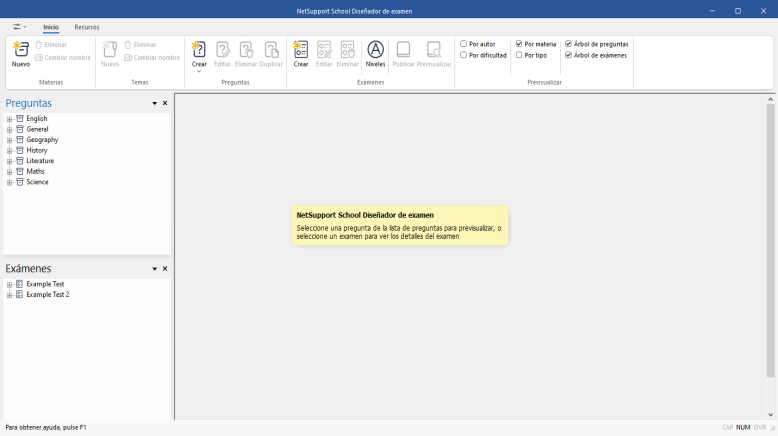Uncheck the Por materia checkbox
The image size is (778, 436).
(519, 44)
